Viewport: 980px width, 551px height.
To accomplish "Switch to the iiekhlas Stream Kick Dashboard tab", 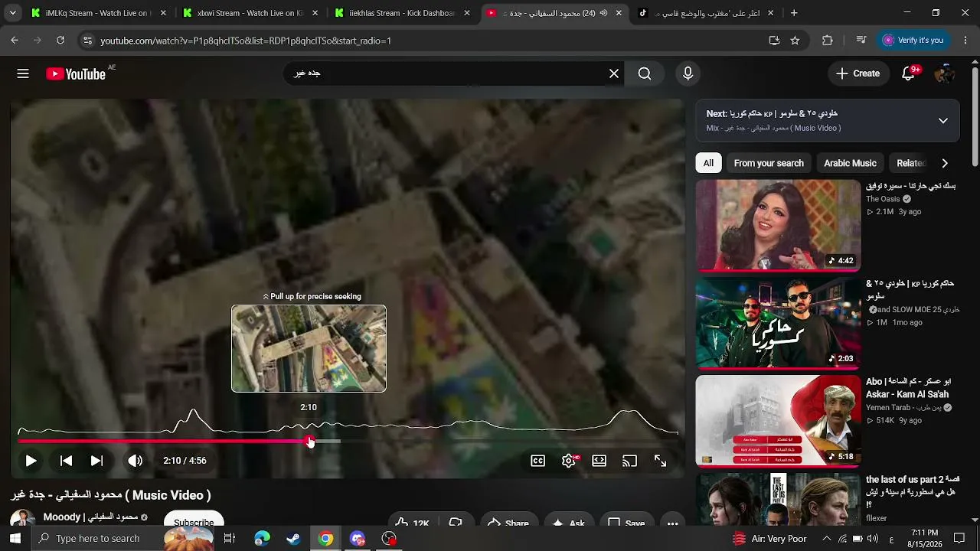I will [401, 13].
